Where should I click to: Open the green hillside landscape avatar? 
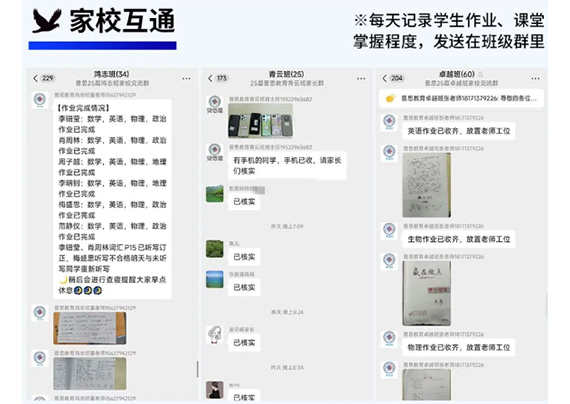(214, 194)
